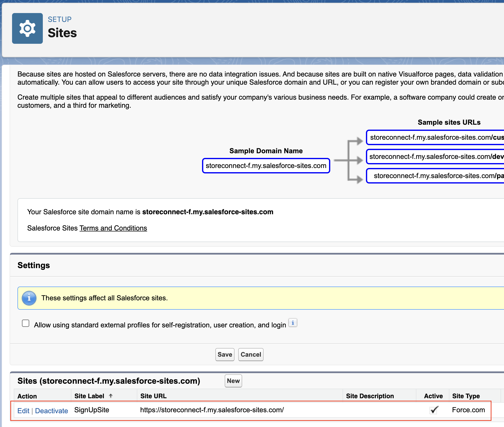The width and height of the screenshot is (504, 427).
Task: Click the Sites (storeconnect-f...) section heading
Action: 109,381
